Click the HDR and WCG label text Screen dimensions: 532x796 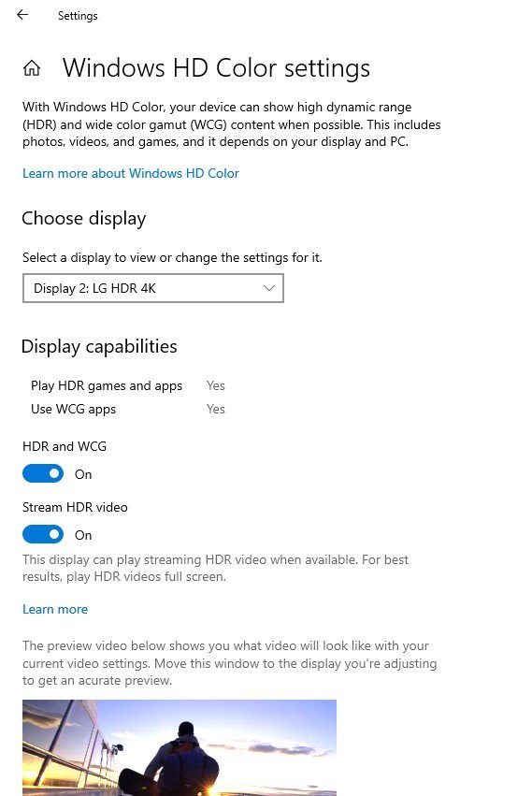pyautogui.click(x=65, y=446)
